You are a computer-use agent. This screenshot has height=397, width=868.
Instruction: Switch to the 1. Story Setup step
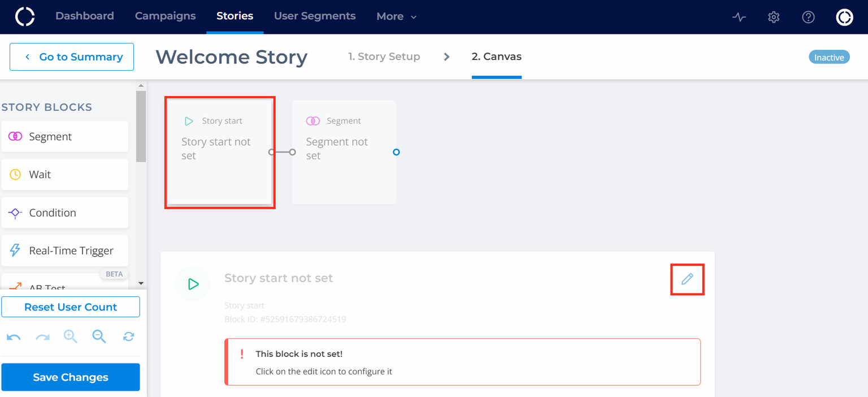[384, 57]
